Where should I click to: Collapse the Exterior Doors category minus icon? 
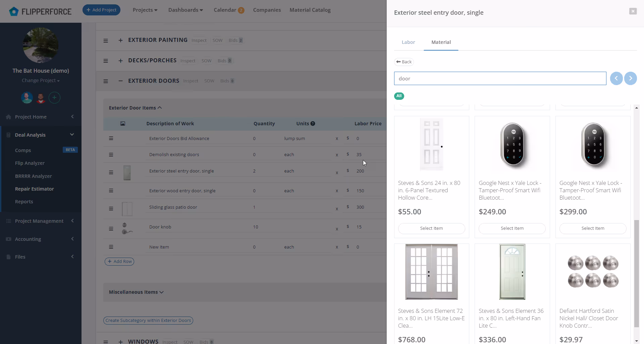[120, 81]
